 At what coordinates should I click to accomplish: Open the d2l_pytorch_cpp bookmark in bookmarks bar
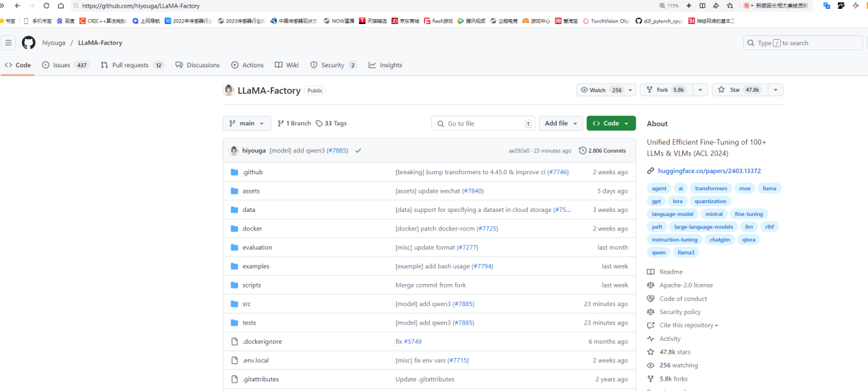point(658,21)
